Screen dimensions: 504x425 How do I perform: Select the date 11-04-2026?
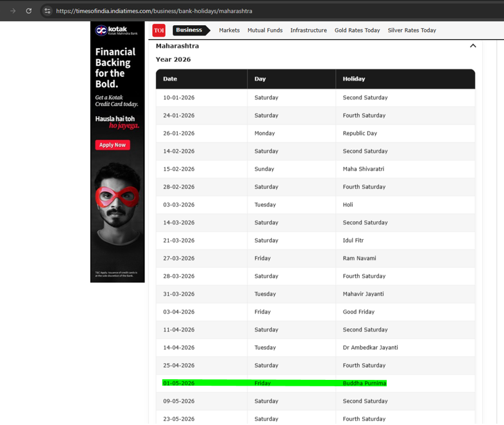(x=179, y=330)
